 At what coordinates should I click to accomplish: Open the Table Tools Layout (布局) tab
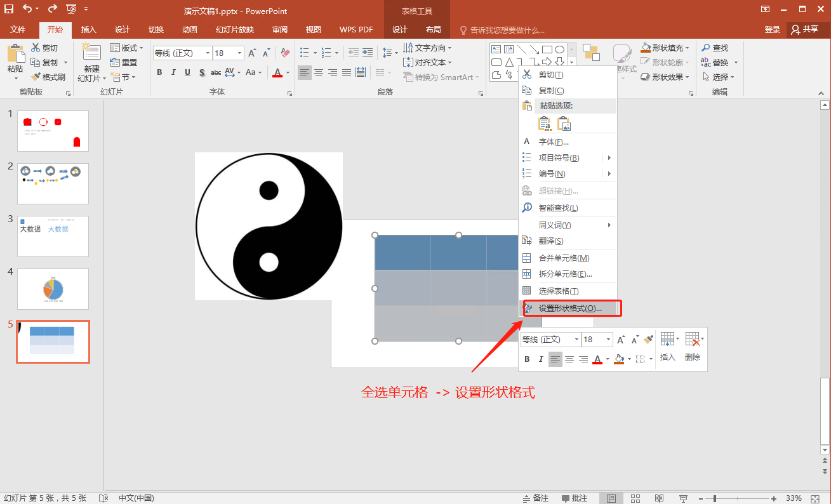pos(434,30)
